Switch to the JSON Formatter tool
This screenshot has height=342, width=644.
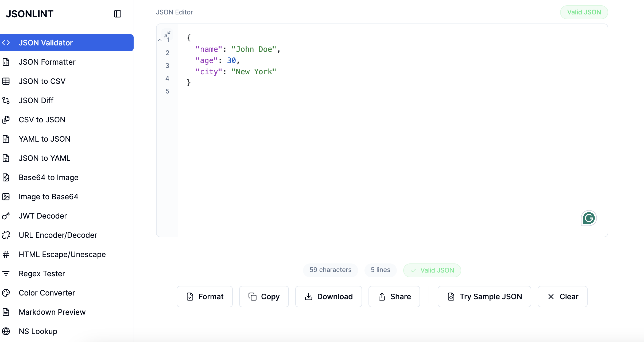(x=47, y=62)
